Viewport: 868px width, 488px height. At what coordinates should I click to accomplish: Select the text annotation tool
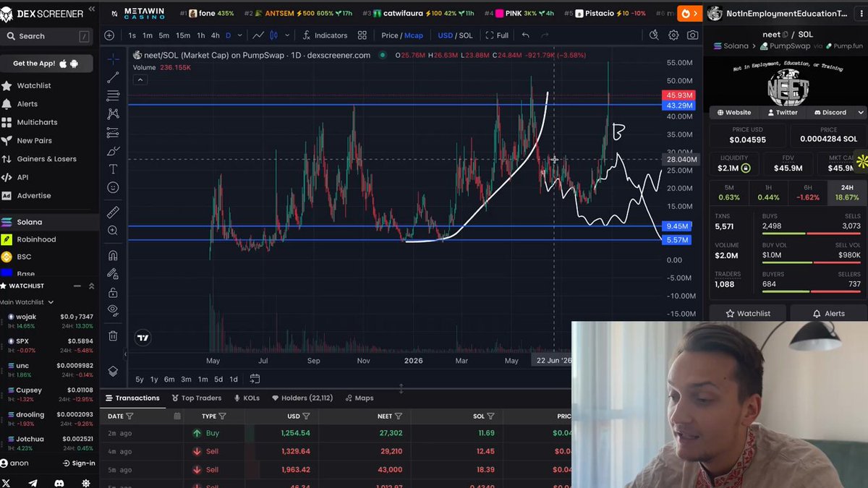point(113,169)
